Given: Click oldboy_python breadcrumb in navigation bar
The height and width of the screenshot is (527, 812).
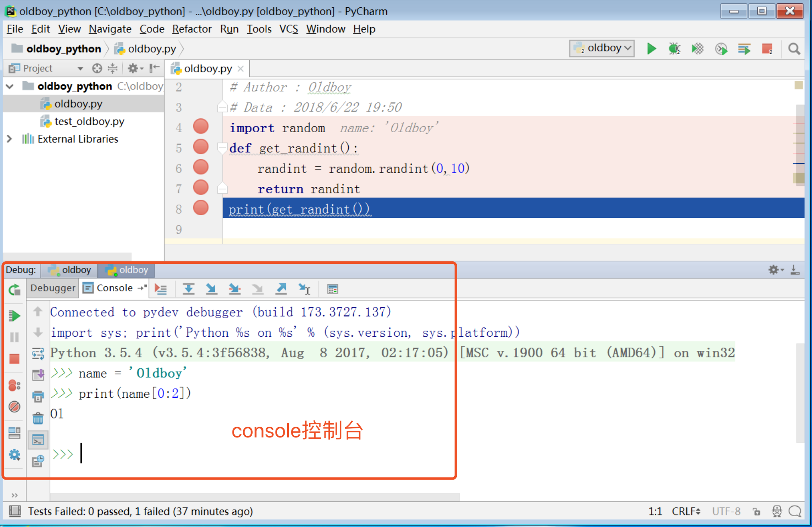Looking at the screenshot, I should pyautogui.click(x=56, y=49).
